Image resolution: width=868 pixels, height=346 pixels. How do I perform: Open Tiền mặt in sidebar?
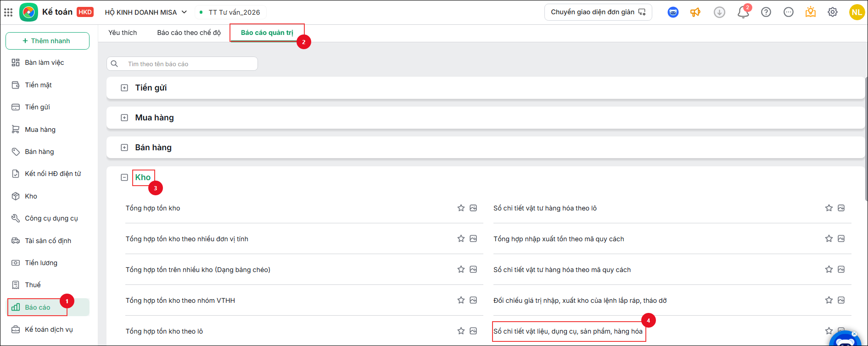[x=48, y=85]
